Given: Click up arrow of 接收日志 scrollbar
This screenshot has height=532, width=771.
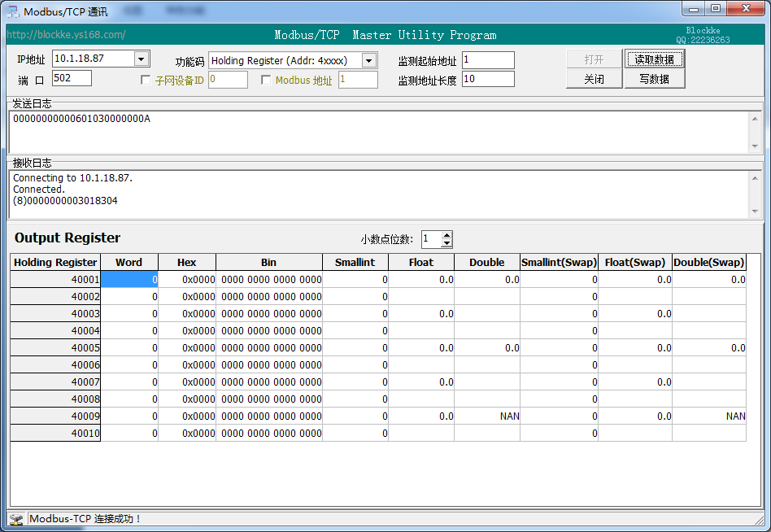Looking at the screenshot, I should [755, 177].
